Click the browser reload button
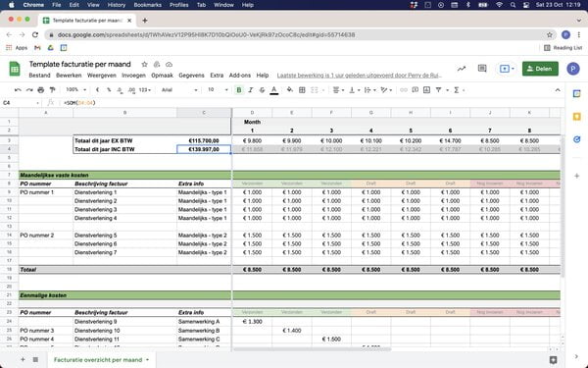588x368 pixels. 35,35
